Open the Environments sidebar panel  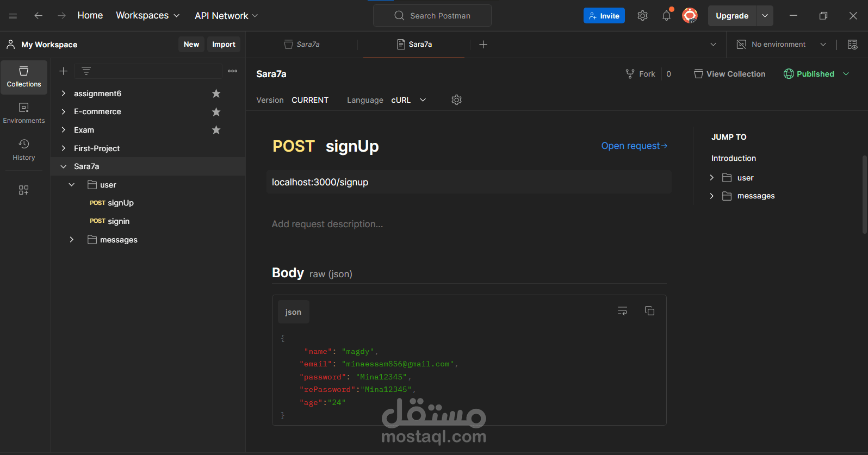tap(24, 114)
